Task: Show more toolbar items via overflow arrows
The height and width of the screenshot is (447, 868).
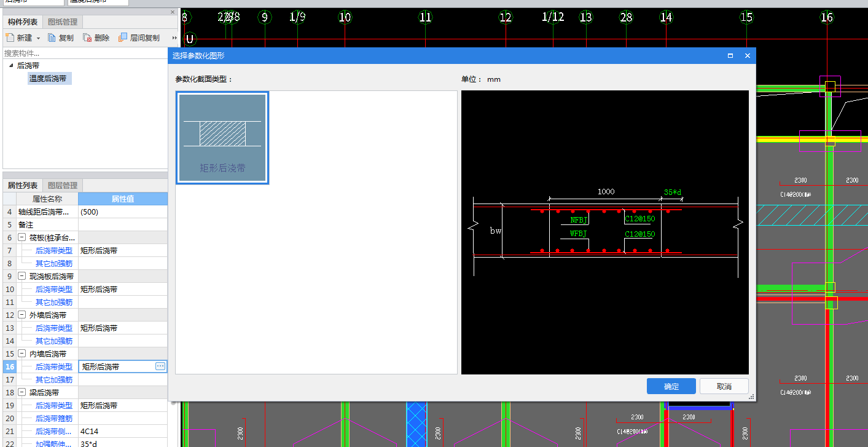Action: click(174, 38)
